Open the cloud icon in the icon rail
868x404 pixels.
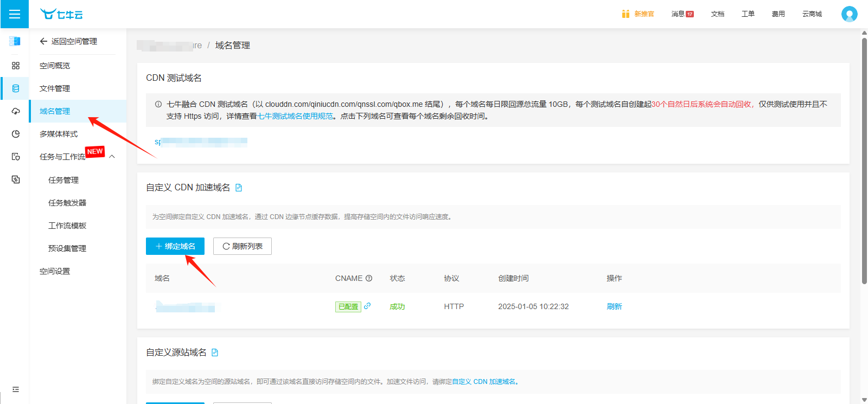pos(16,111)
